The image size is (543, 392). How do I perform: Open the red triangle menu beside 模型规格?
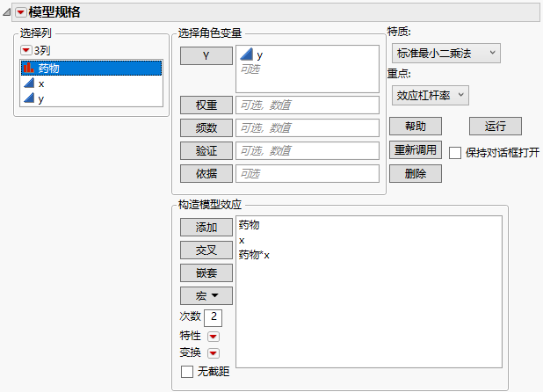[x=21, y=12]
